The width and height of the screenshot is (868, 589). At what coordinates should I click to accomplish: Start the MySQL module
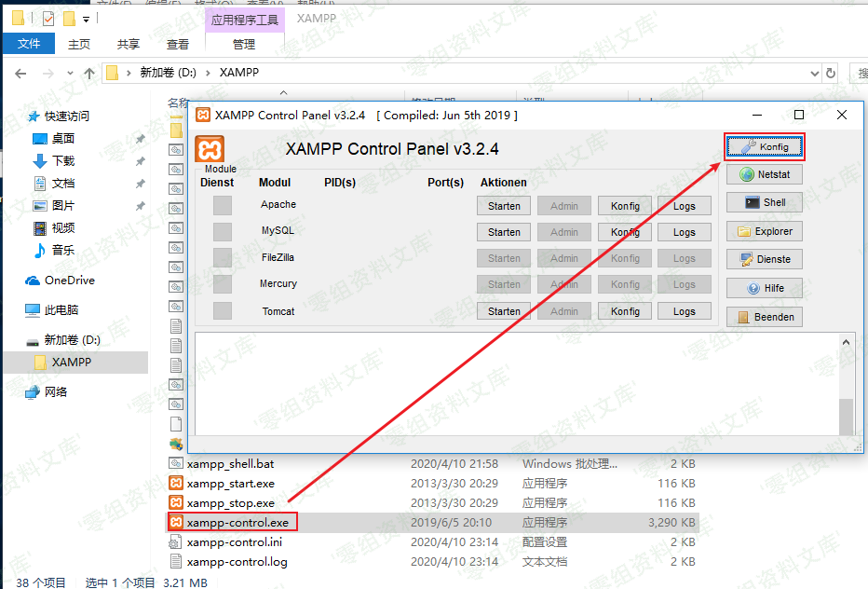point(504,232)
